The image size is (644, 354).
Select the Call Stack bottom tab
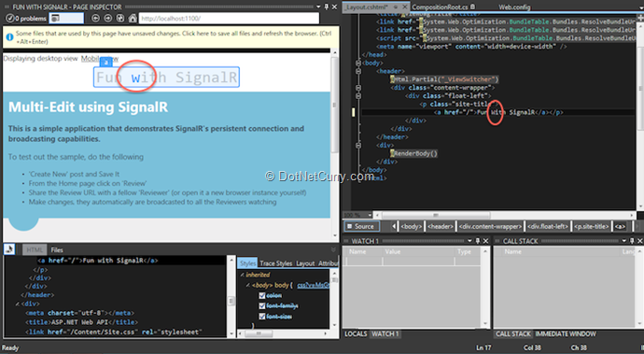coord(513,333)
